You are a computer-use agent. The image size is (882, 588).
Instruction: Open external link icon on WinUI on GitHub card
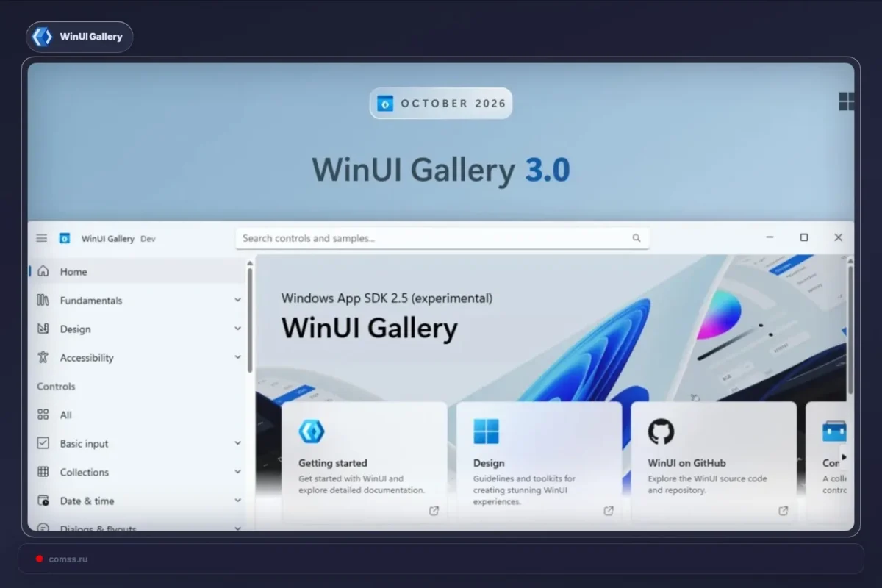coord(784,511)
